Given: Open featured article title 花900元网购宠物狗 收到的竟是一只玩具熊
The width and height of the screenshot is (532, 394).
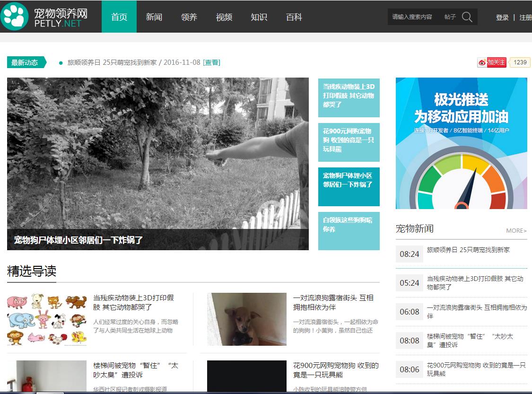Looking at the screenshot, I should 336,370.
